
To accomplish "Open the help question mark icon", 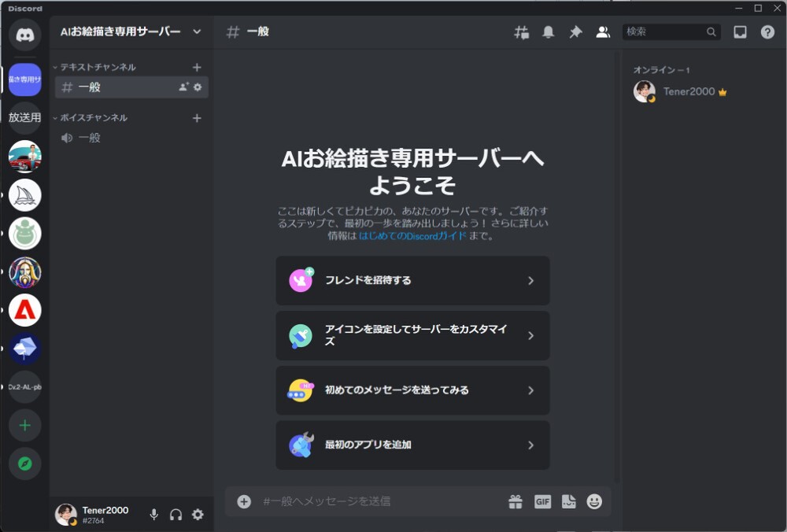I will click(x=767, y=32).
